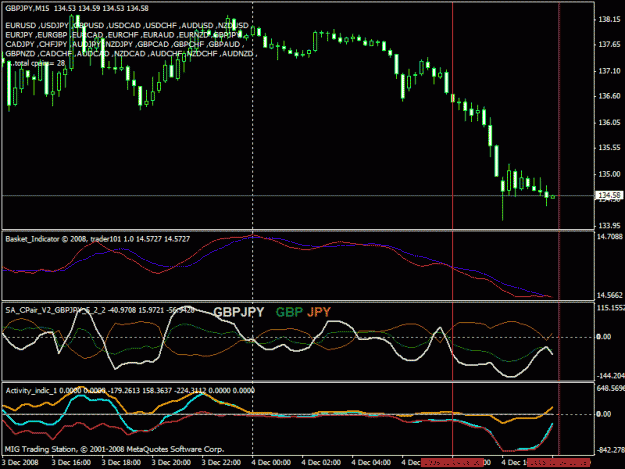
Task: Click the 3 Dec 18:00 time label
Action: pyautogui.click(x=121, y=463)
